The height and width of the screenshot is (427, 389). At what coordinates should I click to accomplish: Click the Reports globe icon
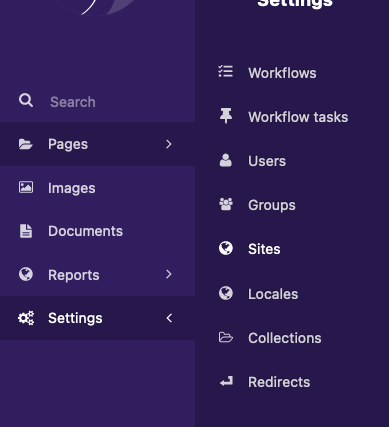[x=26, y=274]
